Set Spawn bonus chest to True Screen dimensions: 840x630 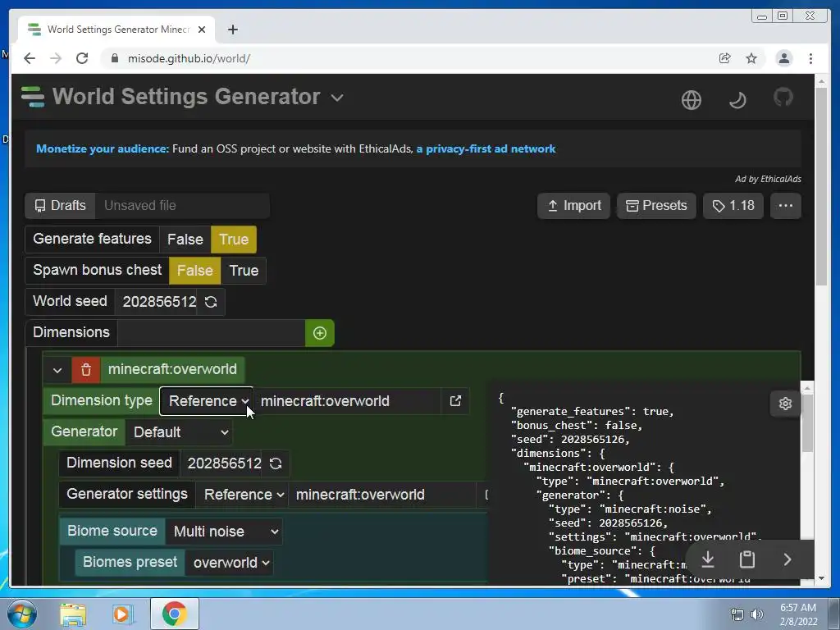[244, 271]
